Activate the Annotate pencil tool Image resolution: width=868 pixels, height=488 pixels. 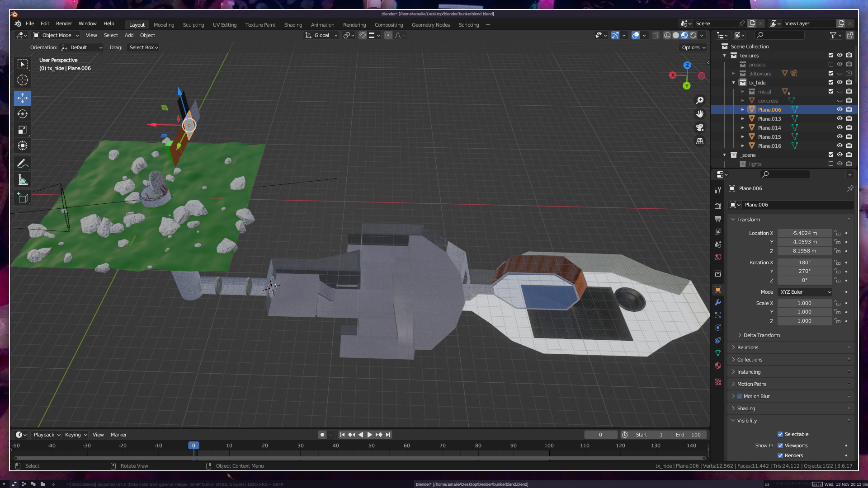click(x=23, y=164)
